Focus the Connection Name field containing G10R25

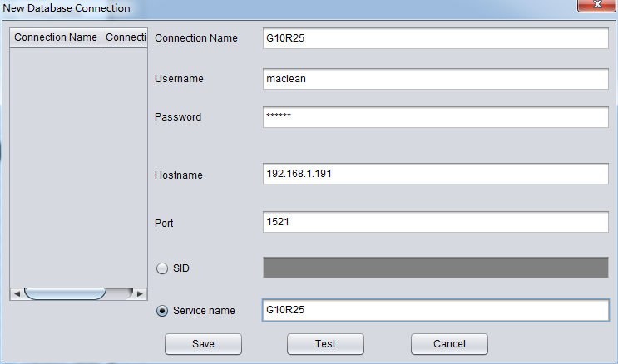436,38
